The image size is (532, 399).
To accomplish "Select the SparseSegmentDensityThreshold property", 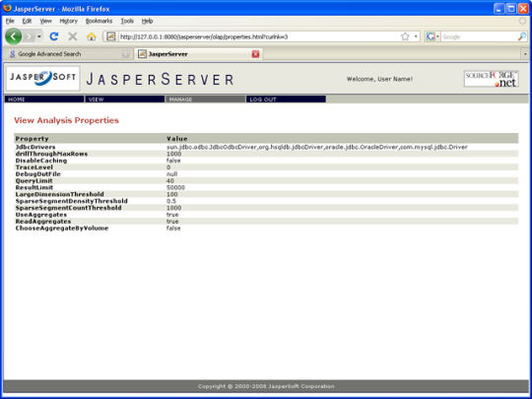I will [72, 201].
